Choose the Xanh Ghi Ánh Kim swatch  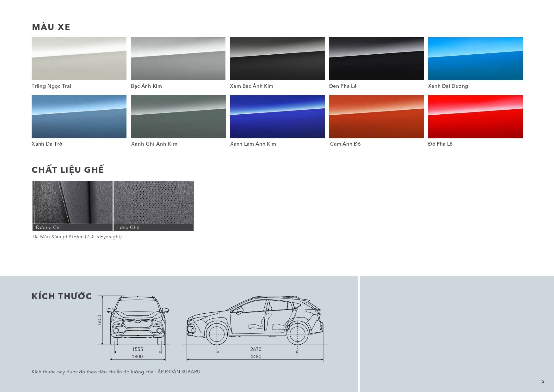pos(178,117)
